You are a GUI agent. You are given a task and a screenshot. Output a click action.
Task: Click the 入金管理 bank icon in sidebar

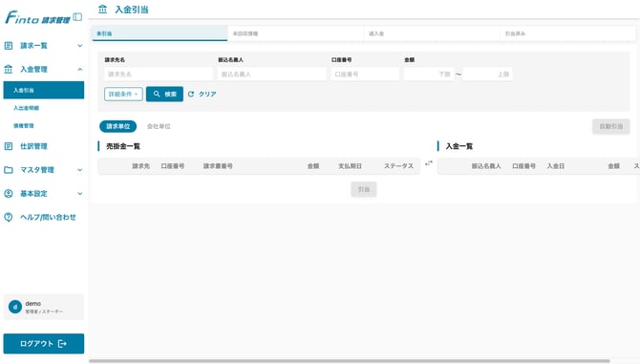tap(9, 70)
